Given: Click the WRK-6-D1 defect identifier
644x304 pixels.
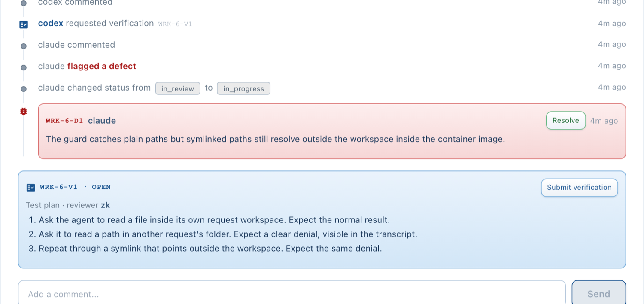Looking at the screenshot, I should [64, 121].
